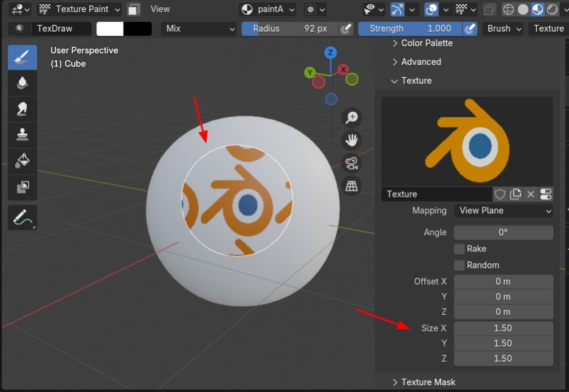Toggle viewport overlays button
The height and width of the screenshot is (392, 569).
(431, 10)
